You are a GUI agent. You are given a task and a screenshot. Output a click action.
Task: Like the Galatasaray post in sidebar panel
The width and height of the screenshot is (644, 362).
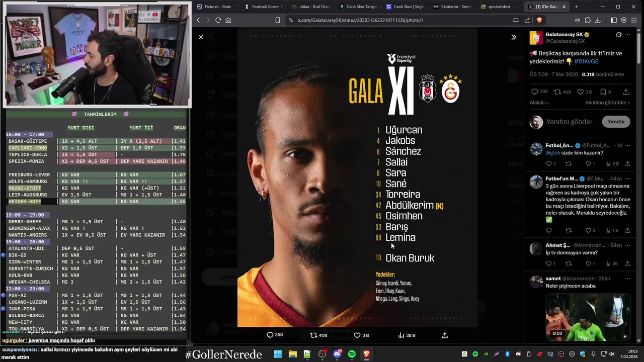584,92
